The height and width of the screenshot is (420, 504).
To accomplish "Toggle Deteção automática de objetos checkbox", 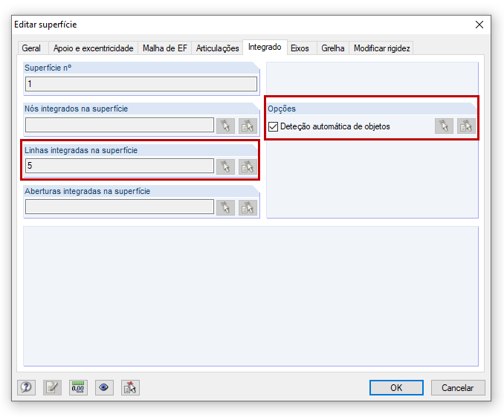I will tap(273, 126).
